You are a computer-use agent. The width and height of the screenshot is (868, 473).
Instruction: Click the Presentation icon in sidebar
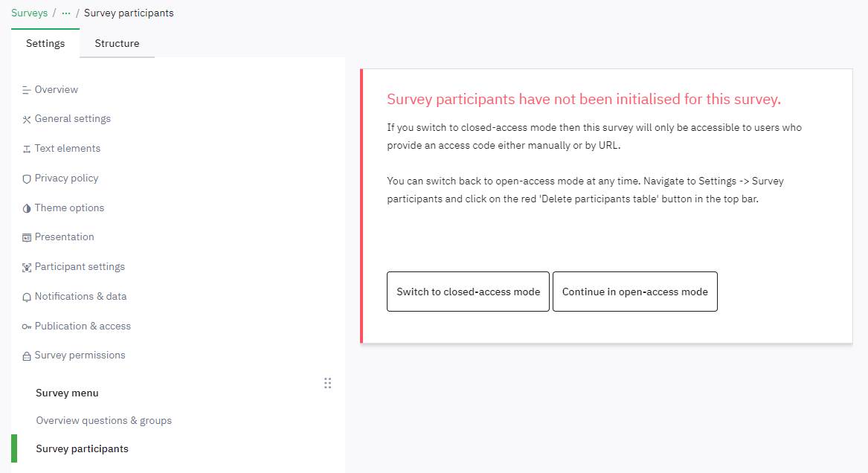27,237
